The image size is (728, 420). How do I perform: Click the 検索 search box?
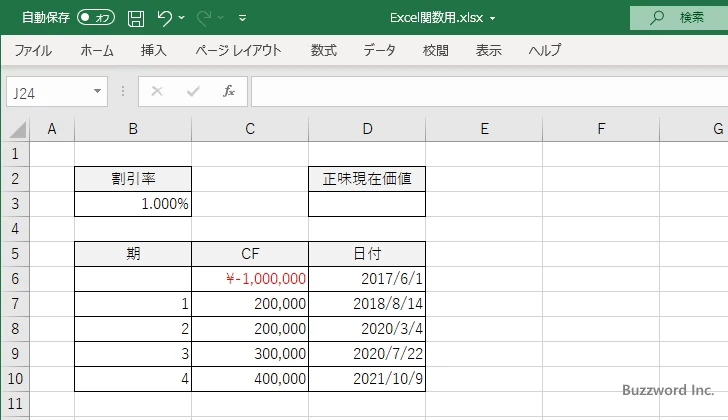[679, 18]
